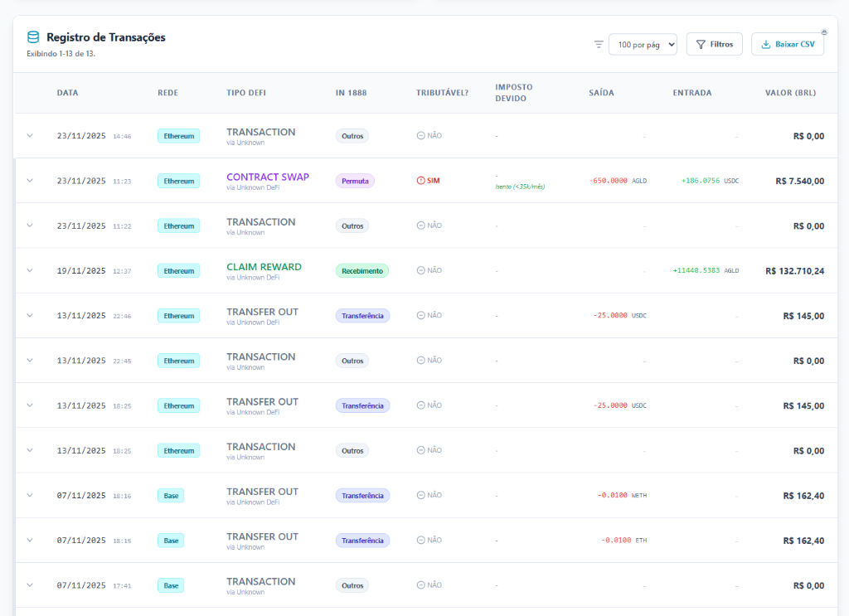Click Ethereum badge in the CONTRACT SWAP row
Screen dimensions: 849x616
point(178,181)
